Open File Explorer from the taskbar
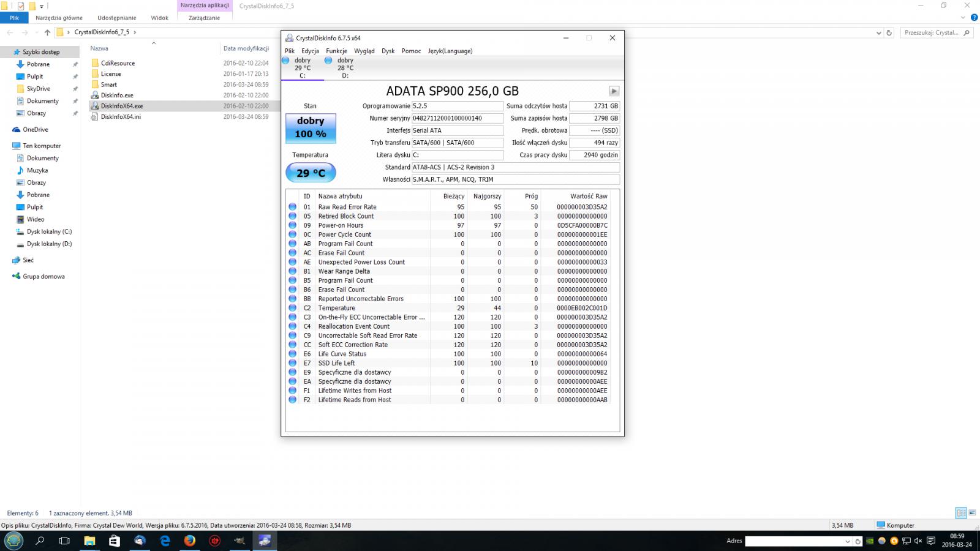This screenshot has width=980, height=551. point(89,541)
